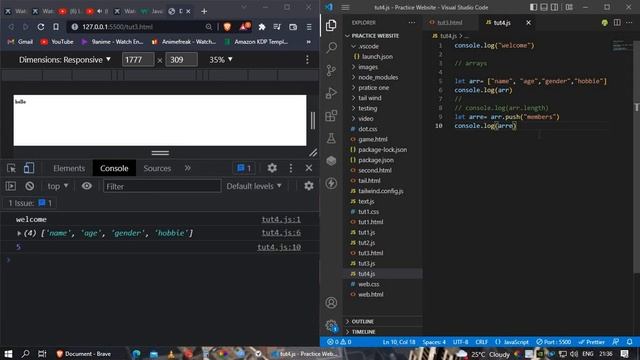The width and height of the screenshot is (640, 360).
Task: Open DevTools settings gear
Action: [x=272, y=168]
